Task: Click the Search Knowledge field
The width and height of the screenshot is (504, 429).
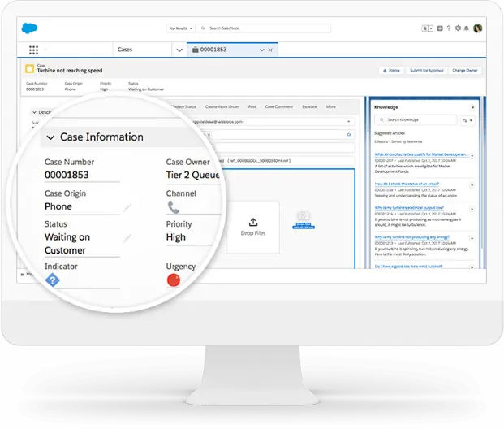Action: click(416, 119)
